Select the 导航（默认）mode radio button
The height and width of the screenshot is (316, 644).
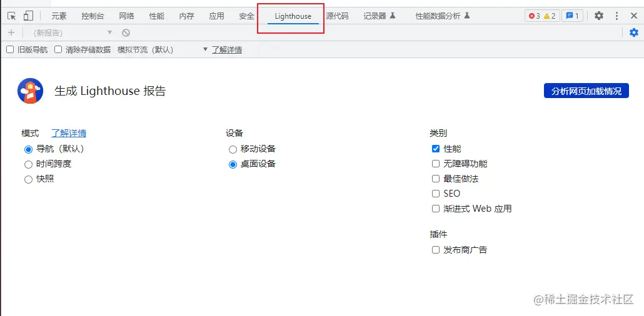tap(28, 149)
